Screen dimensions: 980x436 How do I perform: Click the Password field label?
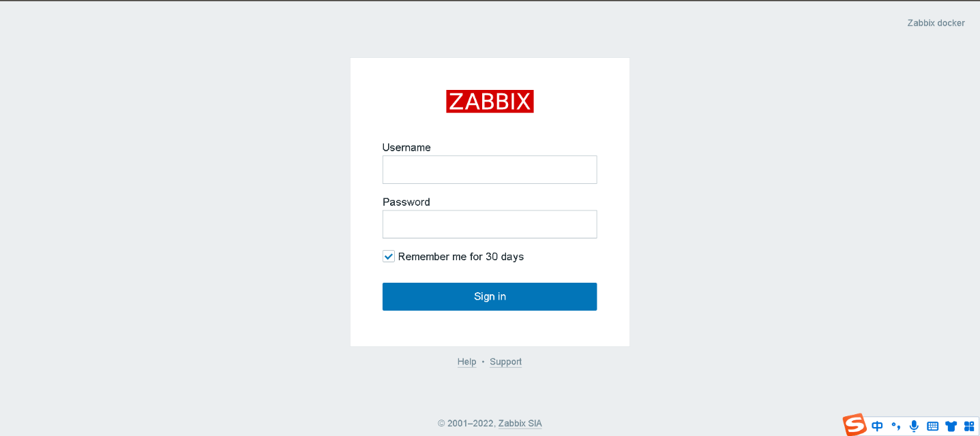tap(406, 202)
